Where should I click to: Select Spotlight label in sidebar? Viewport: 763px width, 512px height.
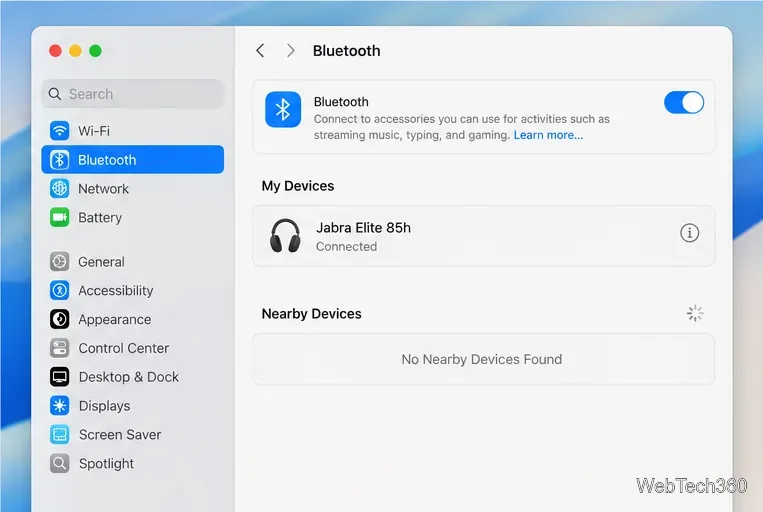pos(106,464)
